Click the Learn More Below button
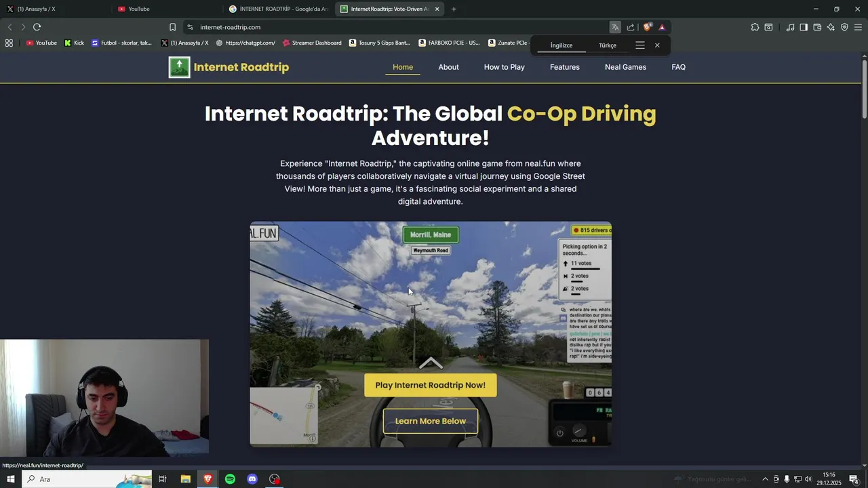This screenshot has height=488, width=868. 431,421
